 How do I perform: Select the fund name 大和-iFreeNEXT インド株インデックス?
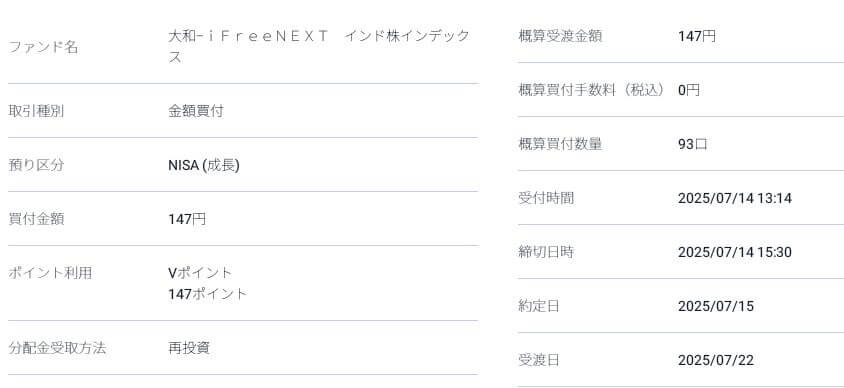319,47
